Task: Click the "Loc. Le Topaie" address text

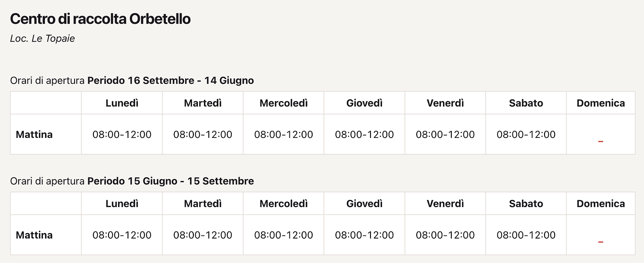Action: [x=42, y=39]
